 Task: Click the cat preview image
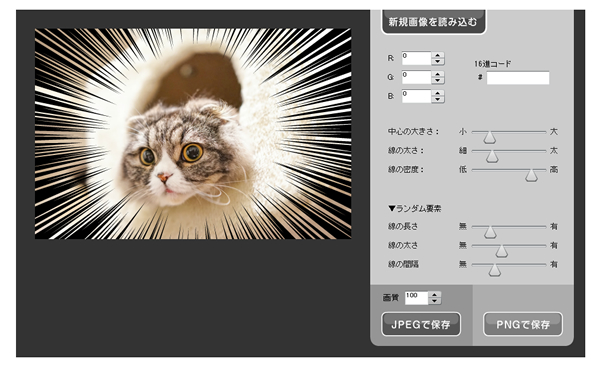point(193,134)
